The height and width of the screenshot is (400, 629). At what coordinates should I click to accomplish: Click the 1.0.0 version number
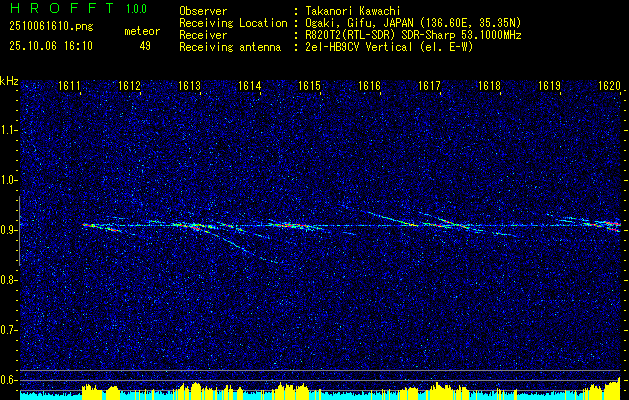[139, 9]
